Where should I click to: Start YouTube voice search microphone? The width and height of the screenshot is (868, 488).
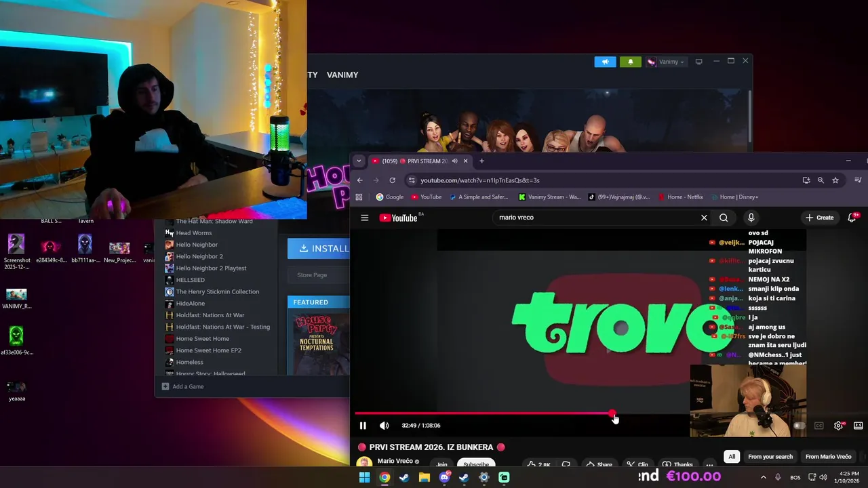(x=751, y=218)
